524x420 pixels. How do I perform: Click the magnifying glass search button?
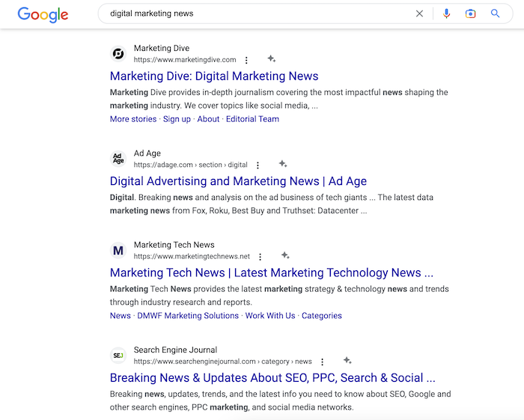(495, 13)
